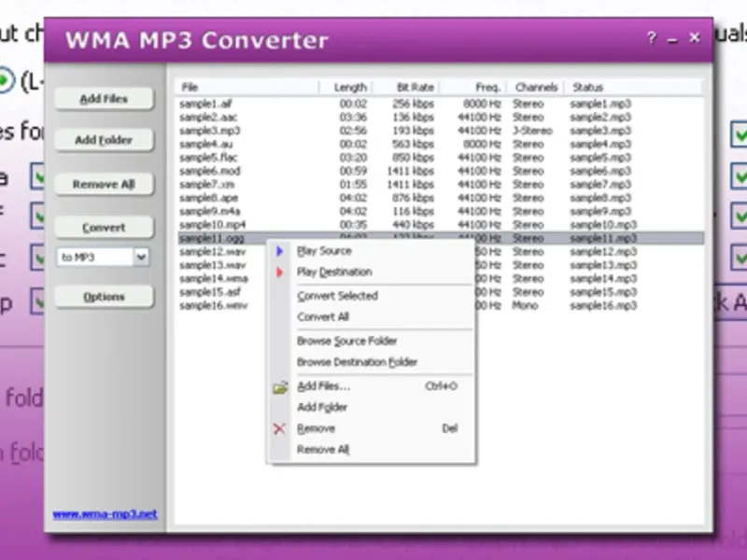The height and width of the screenshot is (560, 747).
Task: Select the highlighted sample11.ogg row
Action: click(441, 238)
